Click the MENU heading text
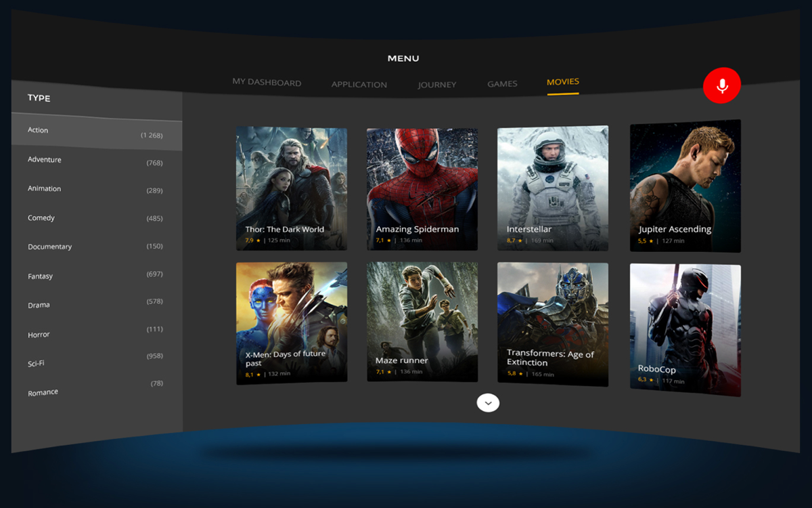Image resolution: width=812 pixels, height=508 pixels. click(x=403, y=59)
